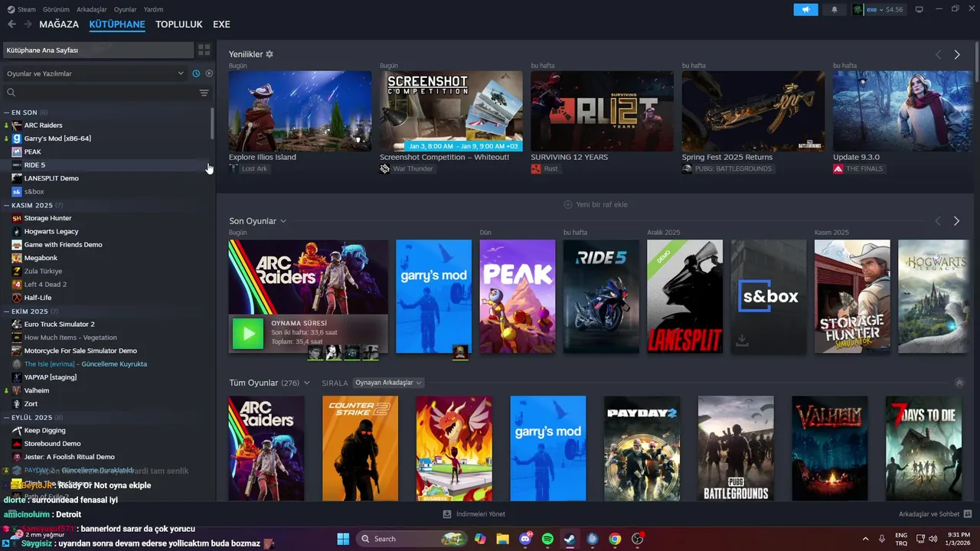This screenshot has width=980, height=551.
Task: Click Arkadaşlar ve Sohbet button
Action: [x=936, y=514]
